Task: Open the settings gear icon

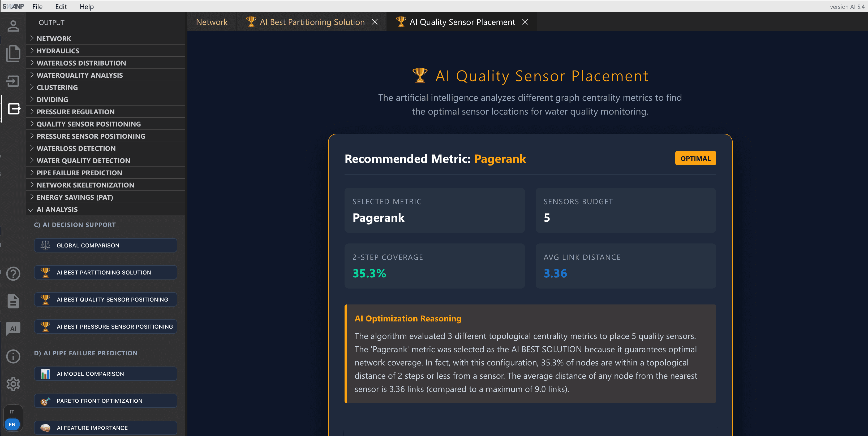Action: click(13, 384)
